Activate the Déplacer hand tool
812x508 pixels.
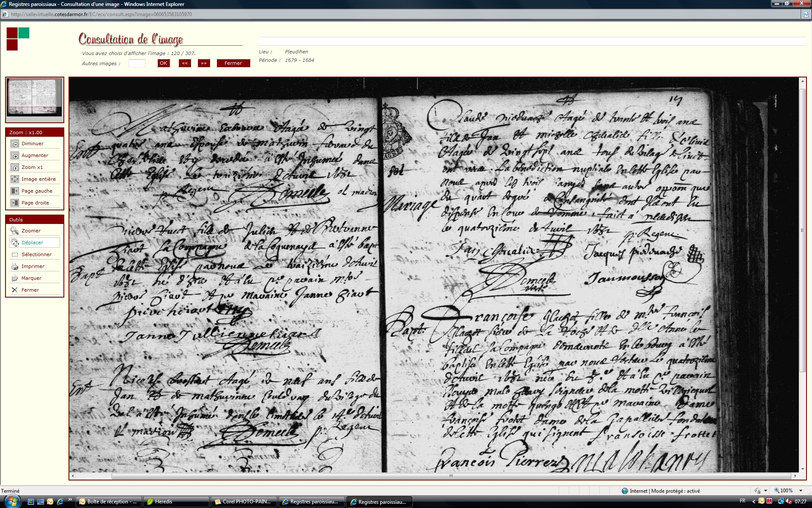coord(15,243)
